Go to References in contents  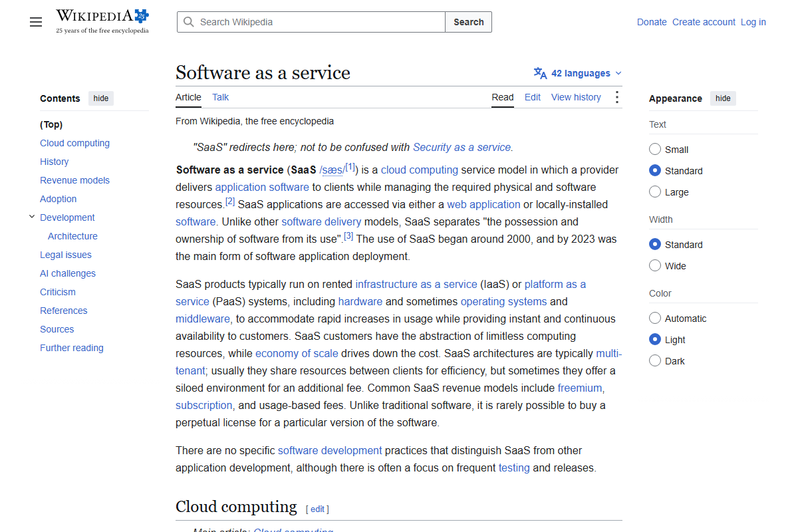click(x=63, y=311)
